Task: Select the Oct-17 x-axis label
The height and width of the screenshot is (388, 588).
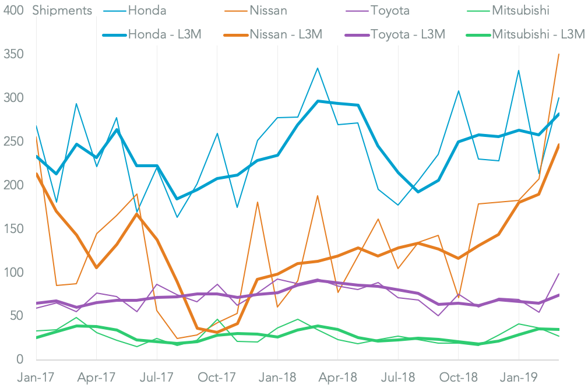Action: [x=217, y=376]
